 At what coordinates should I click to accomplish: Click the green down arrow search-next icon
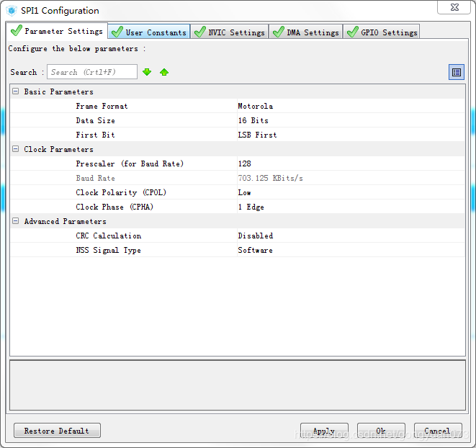[147, 72]
